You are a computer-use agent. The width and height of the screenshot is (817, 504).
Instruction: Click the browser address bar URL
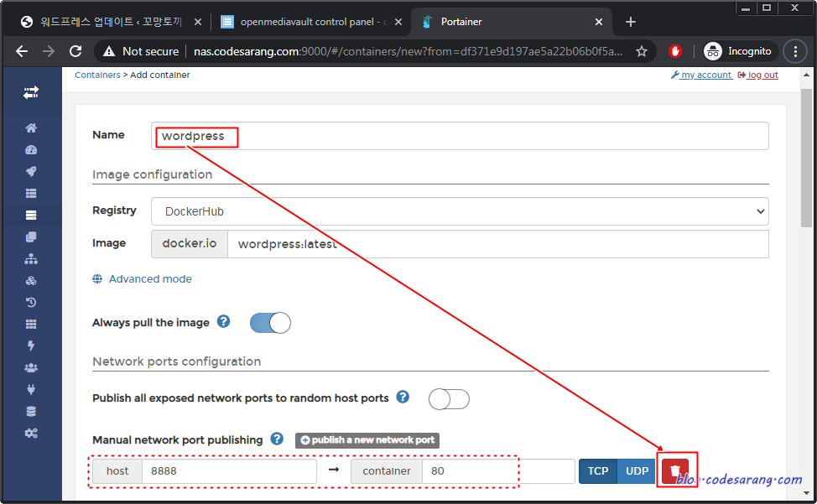408,51
